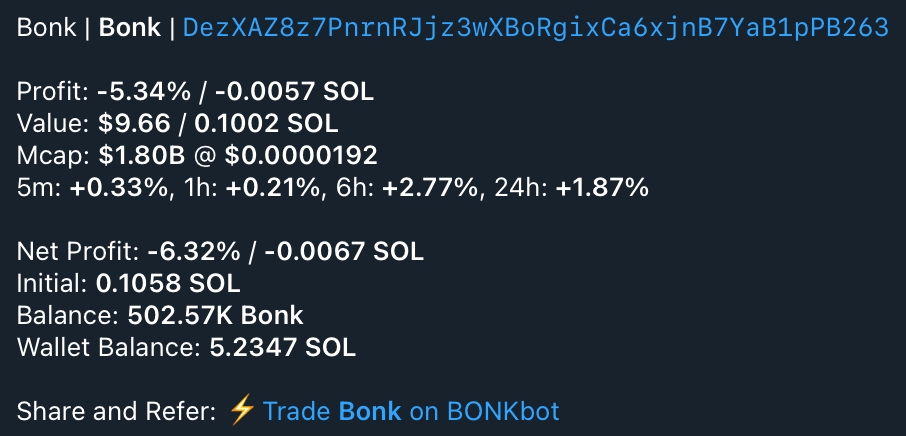Click the 1h +0.21% change value
Screen dimensions: 906x436
tap(262, 187)
